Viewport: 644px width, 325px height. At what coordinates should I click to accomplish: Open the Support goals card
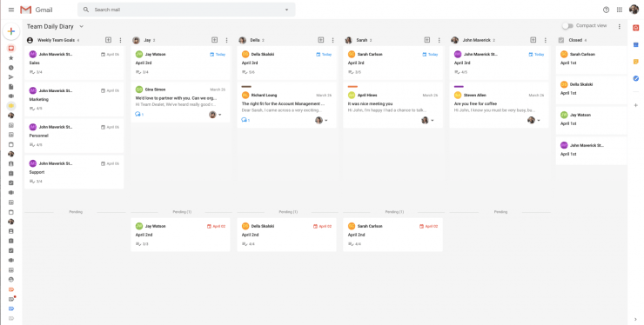tap(74, 172)
